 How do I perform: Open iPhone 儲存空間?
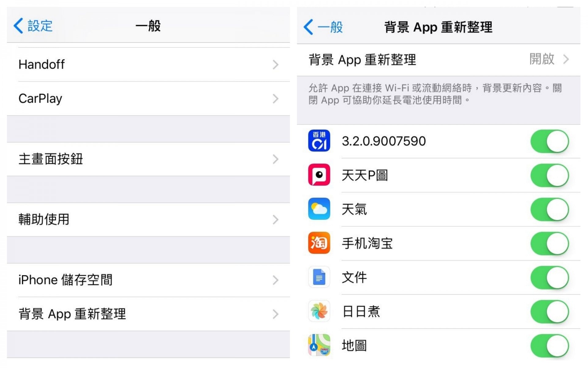tap(147, 280)
